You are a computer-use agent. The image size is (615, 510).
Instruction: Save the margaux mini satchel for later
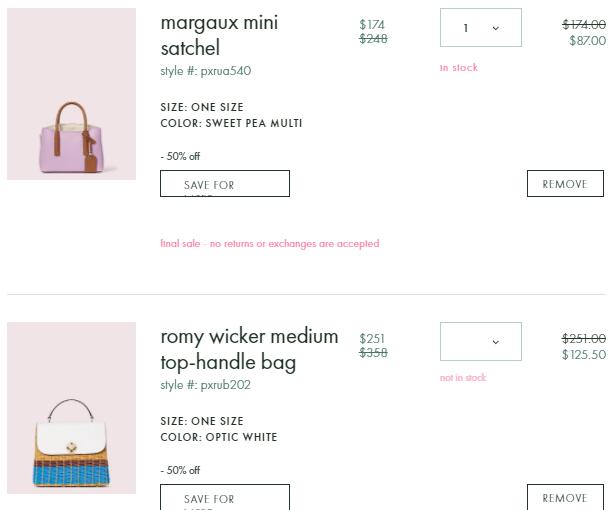pos(224,184)
